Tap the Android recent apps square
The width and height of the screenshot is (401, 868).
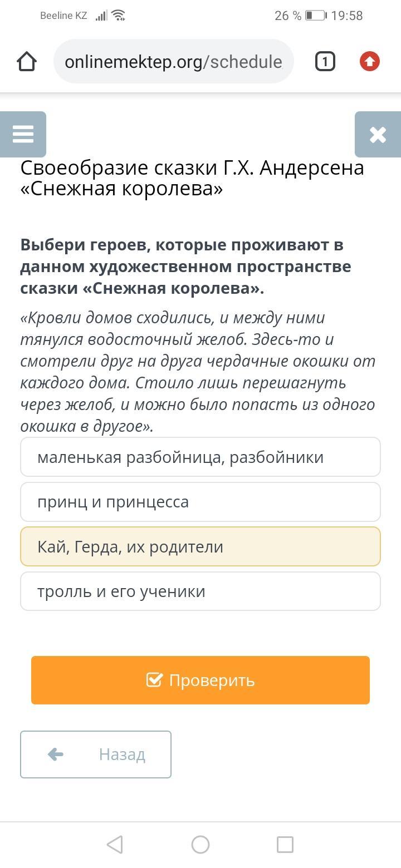(x=285, y=845)
